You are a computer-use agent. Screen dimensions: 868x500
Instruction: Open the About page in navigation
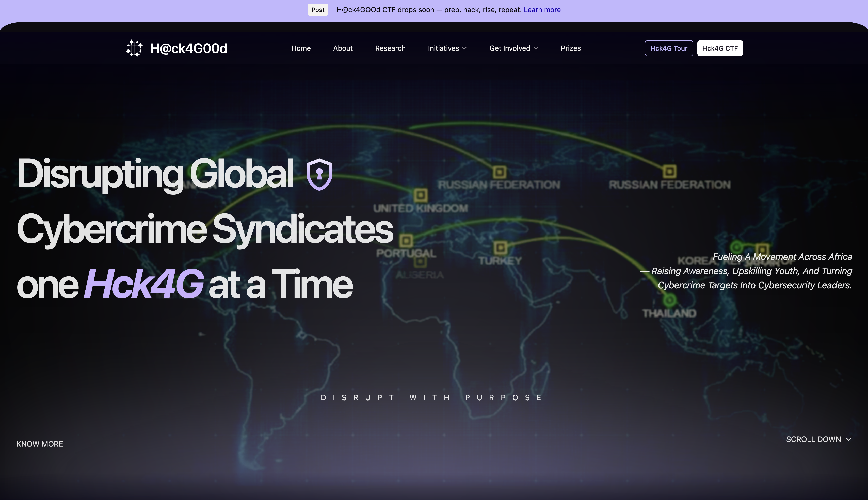pos(343,48)
